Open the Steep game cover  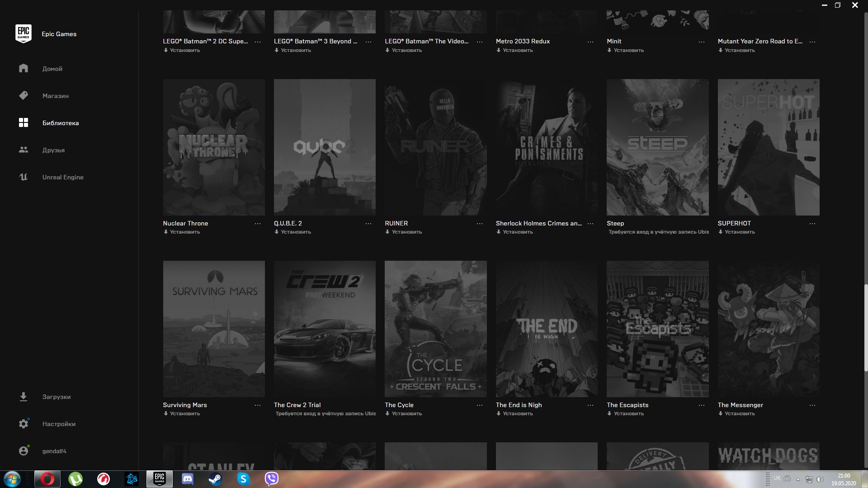pyautogui.click(x=658, y=147)
